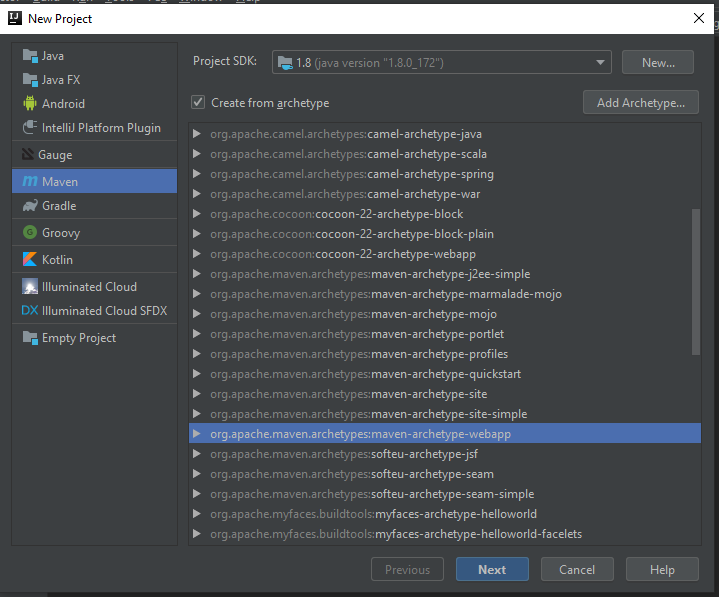719x597 pixels.
Task: Click the archetype list vertical scrollbar
Action: coord(696,282)
